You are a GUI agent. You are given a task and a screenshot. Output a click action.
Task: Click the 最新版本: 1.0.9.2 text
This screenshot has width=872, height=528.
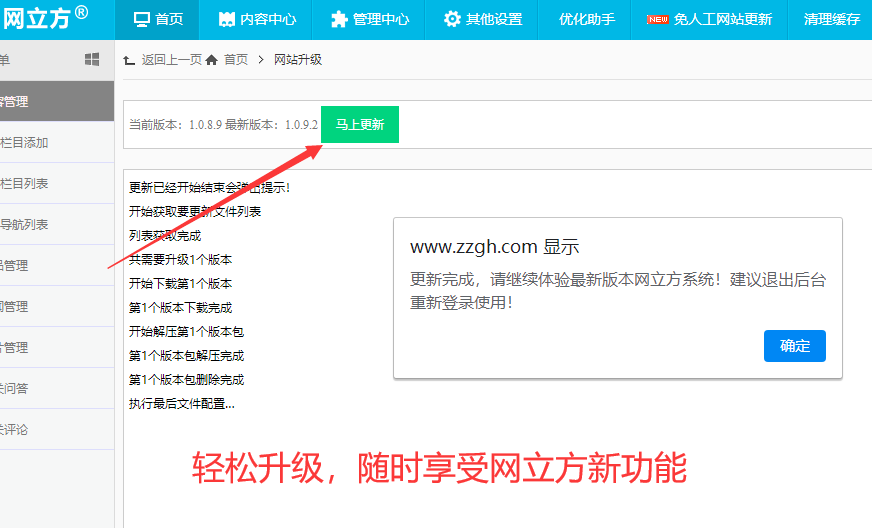tap(271, 125)
